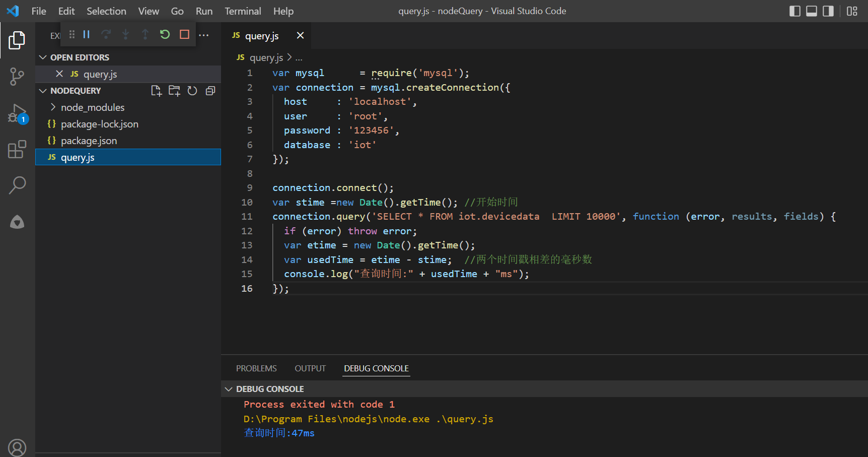Click 'Process exited with code 1' message
Viewport: 868px width, 457px height.
(x=319, y=405)
